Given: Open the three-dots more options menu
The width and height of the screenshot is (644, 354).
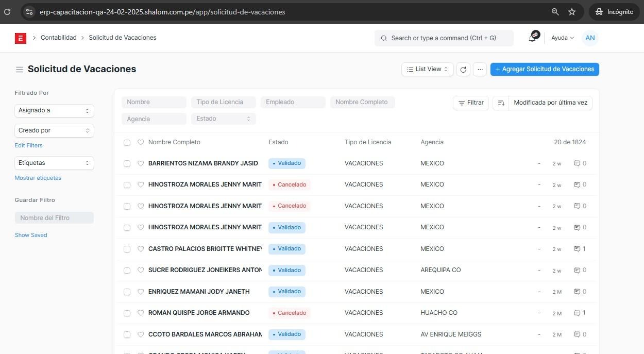Looking at the screenshot, I should click(x=480, y=70).
